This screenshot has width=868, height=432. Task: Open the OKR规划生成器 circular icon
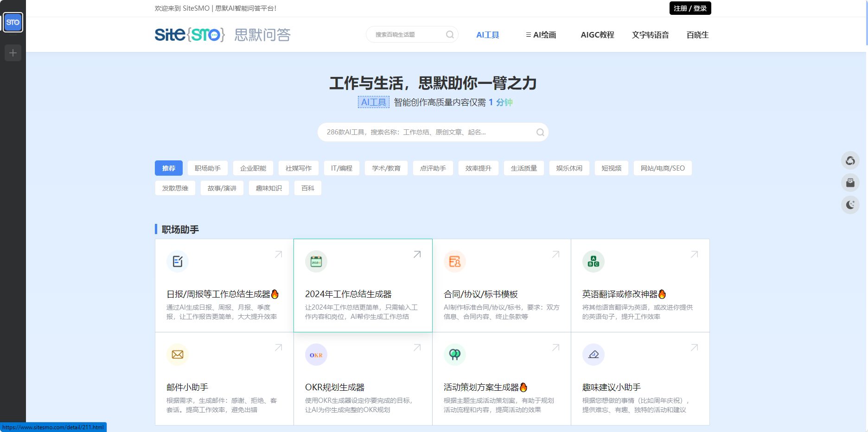[x=316, y=354]
